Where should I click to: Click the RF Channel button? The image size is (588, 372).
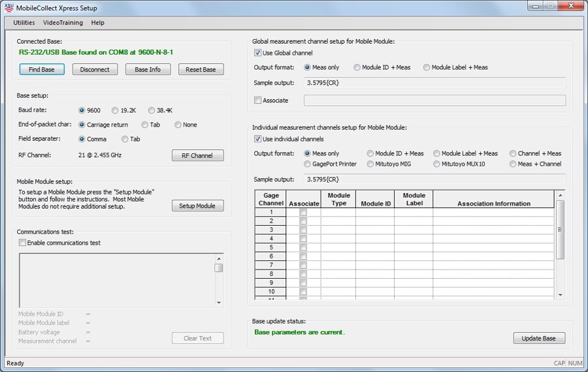point(197,155)
